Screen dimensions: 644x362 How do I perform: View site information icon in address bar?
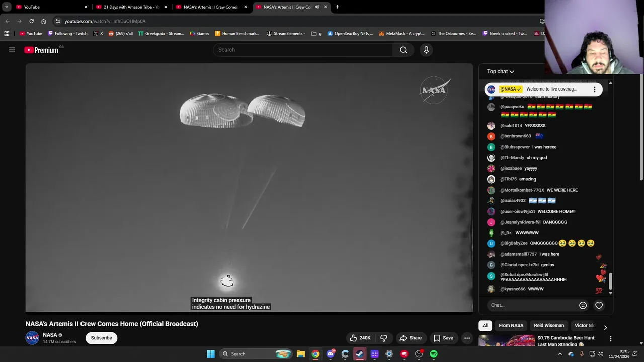point(58,21)
